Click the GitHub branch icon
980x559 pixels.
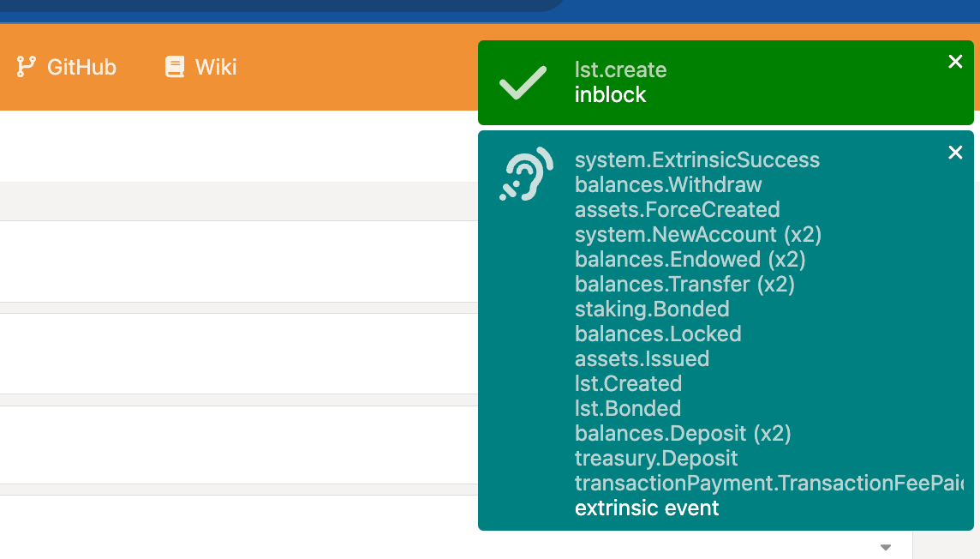[27, 67]
